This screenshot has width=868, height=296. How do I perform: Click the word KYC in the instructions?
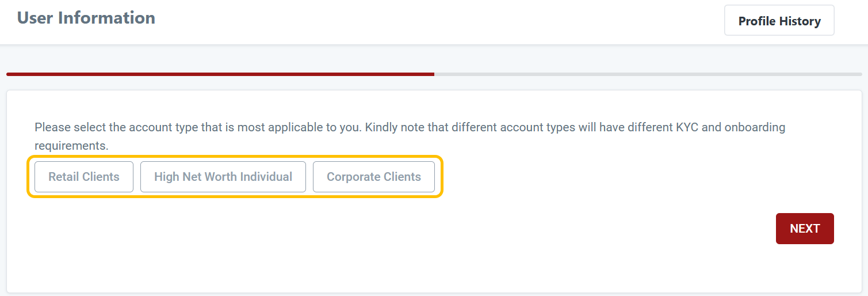pos(687,127)
